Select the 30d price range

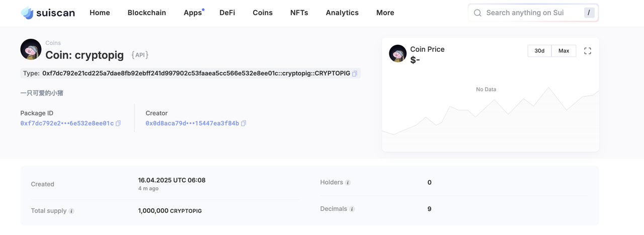click(539, 51)
